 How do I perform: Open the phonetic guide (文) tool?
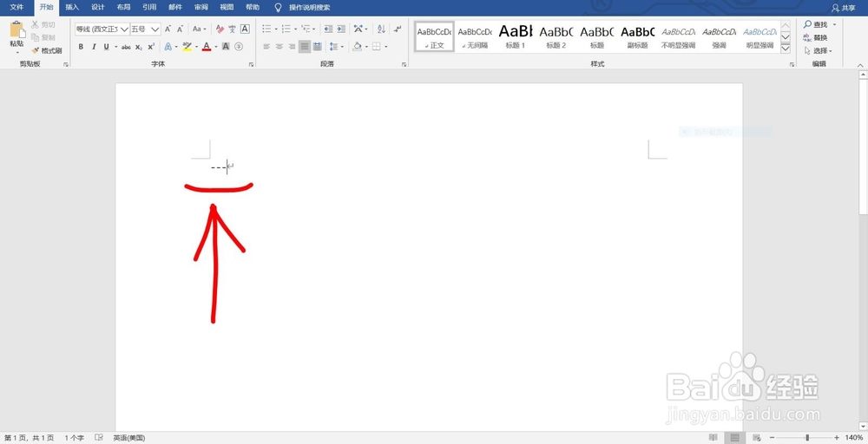(232, 29)
